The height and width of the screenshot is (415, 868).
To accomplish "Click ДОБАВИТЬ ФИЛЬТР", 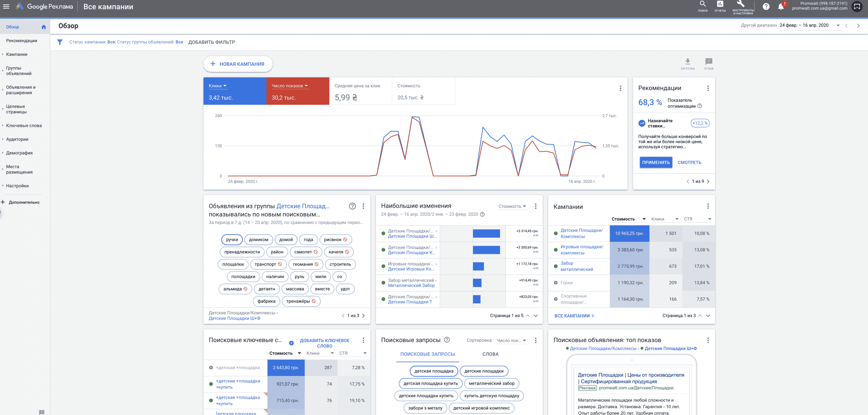I will (x=212, y=42).
